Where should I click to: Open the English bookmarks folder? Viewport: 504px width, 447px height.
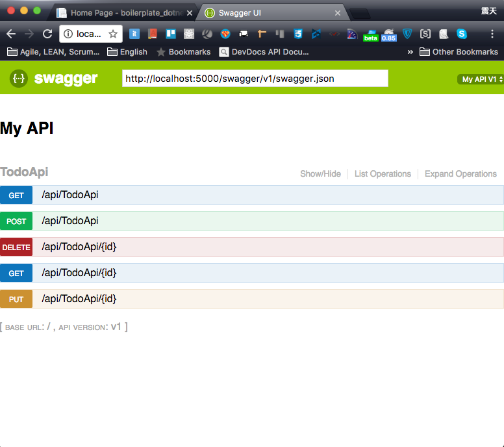[127, 52]
